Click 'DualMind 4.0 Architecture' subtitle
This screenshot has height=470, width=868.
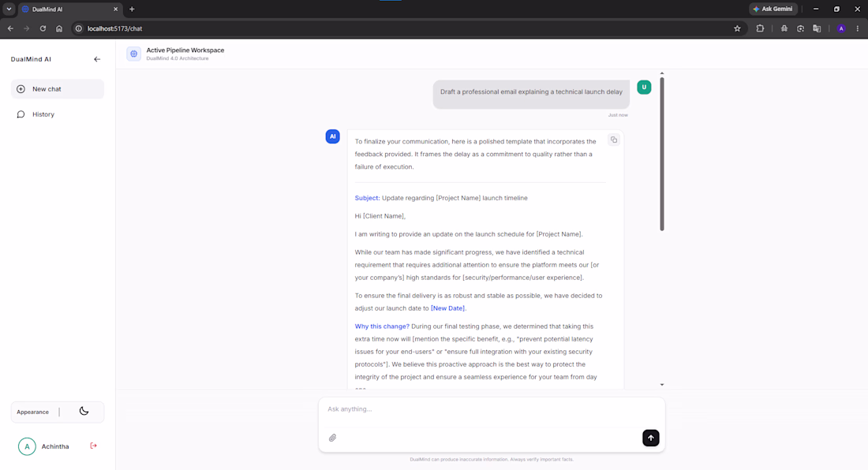[177, 58]
